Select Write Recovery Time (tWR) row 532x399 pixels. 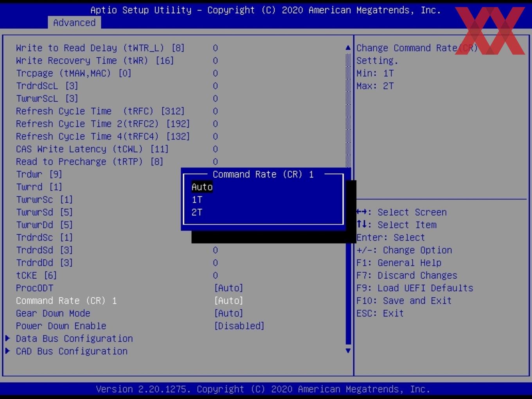pyautogui.click(x=95, y=61)
